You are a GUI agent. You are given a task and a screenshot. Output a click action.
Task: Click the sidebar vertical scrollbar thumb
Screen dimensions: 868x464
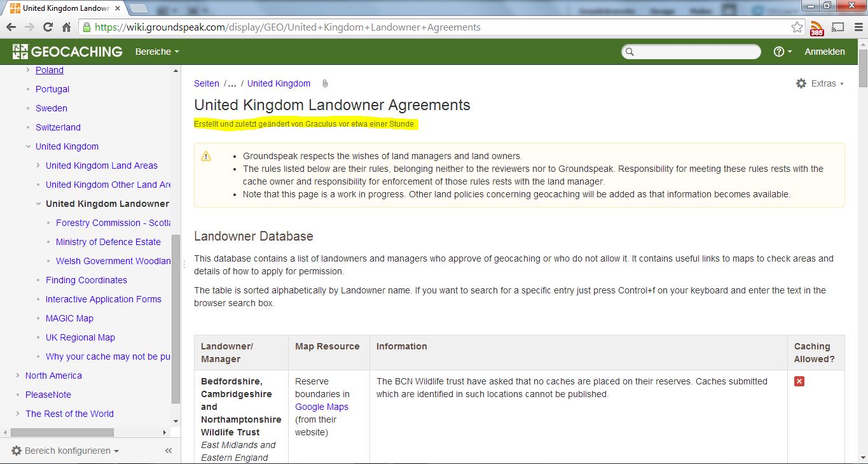pos(176,318)
